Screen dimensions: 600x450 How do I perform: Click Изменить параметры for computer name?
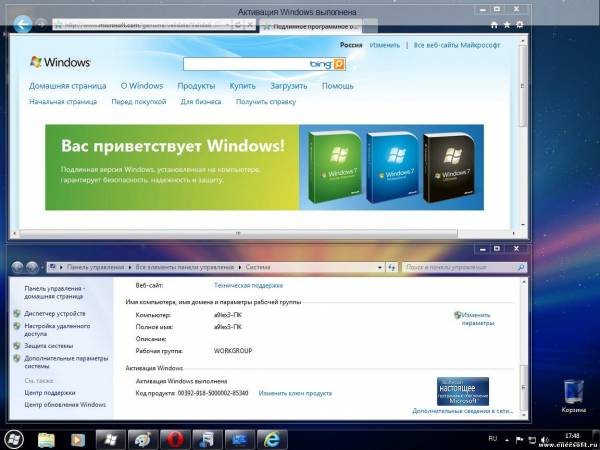point(474,319)
